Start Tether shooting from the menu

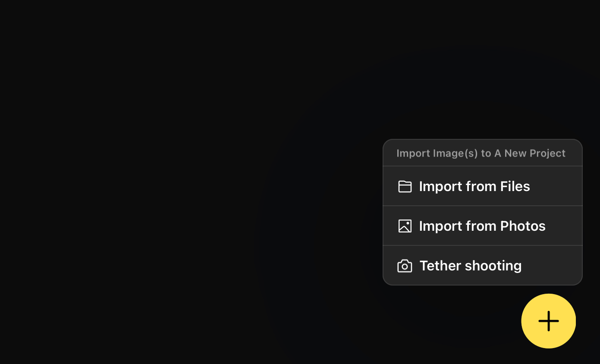[x=483, y=265]
